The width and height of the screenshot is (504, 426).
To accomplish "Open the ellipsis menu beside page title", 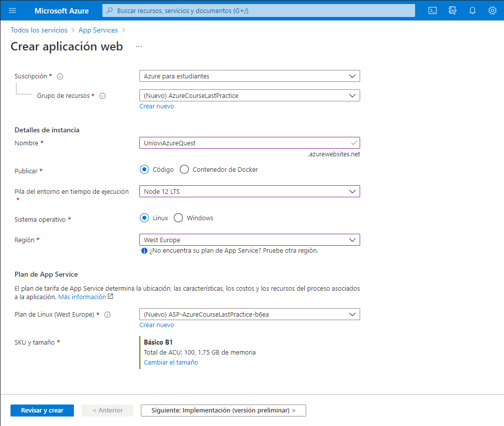I will (138, 46).
